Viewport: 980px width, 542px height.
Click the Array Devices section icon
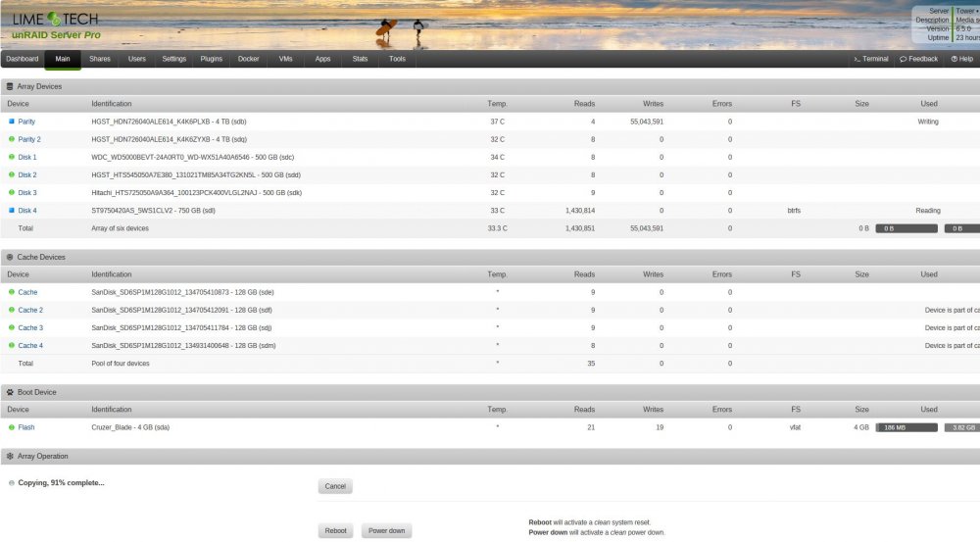[x=10, y=86]
